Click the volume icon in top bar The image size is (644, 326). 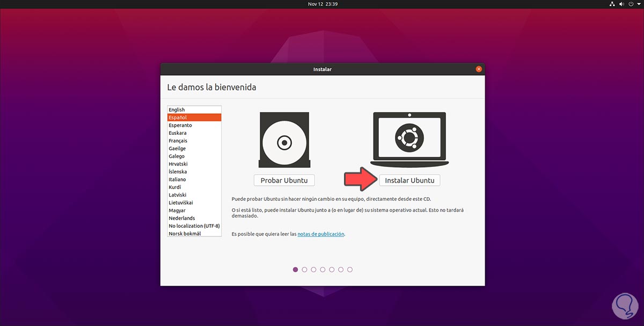point(623,4)
